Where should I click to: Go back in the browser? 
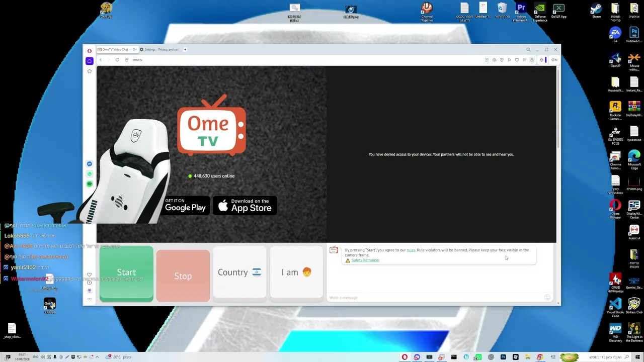tap(101, 60)
